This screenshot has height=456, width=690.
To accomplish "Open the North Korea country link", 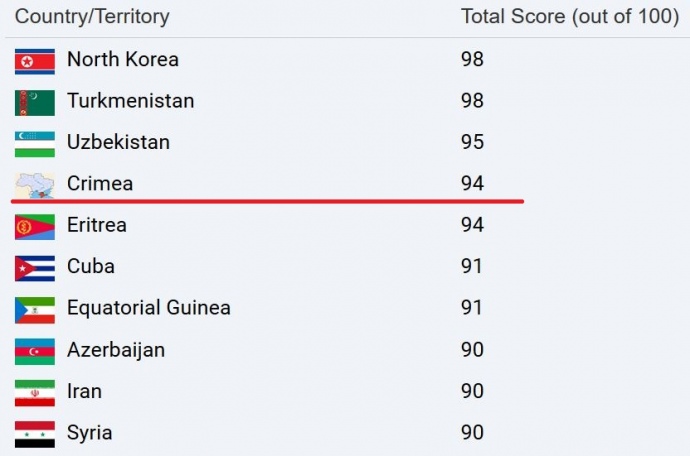I will tap(123, 59).
